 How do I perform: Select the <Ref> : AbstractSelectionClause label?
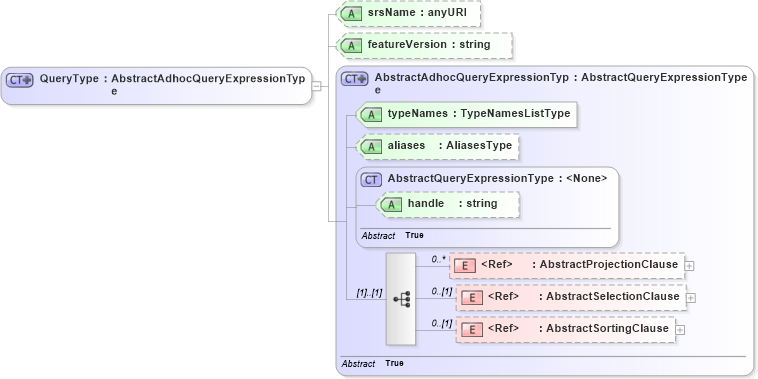click(584, 296)
